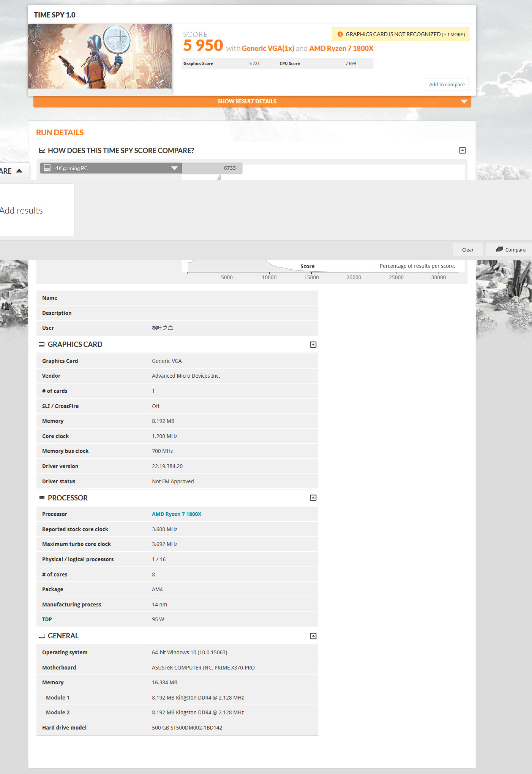Click the Package value AM4
The height and width of the screenshot is (774, 532).
pyautogui.click(x=157, y=589)
